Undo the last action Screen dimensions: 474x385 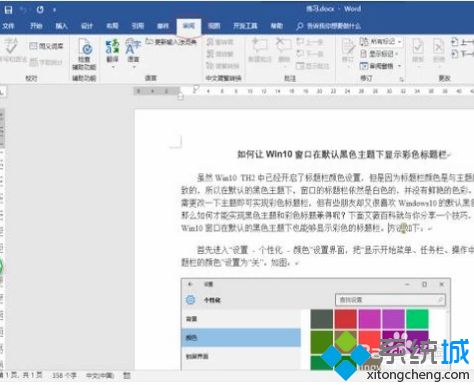[24, 9]
